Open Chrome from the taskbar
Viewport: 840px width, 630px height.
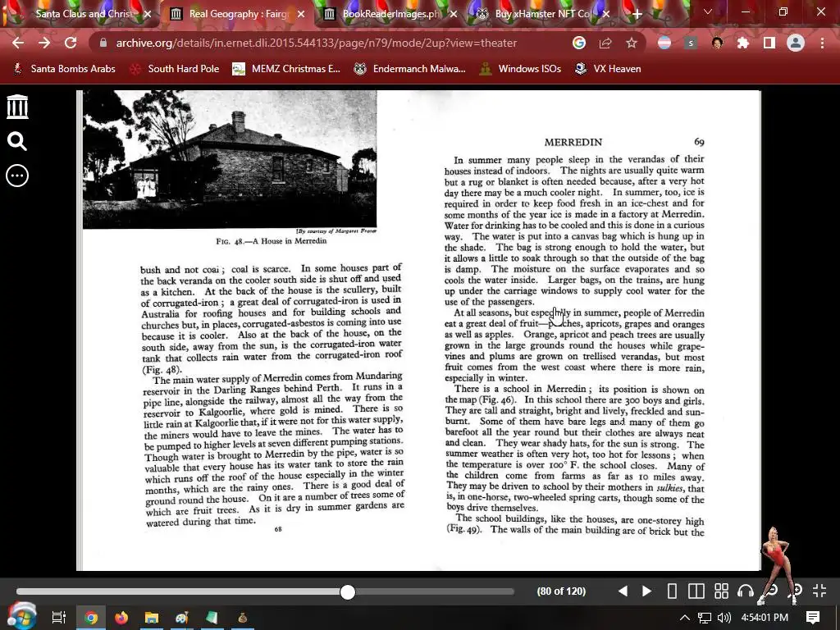coord(91,618)
